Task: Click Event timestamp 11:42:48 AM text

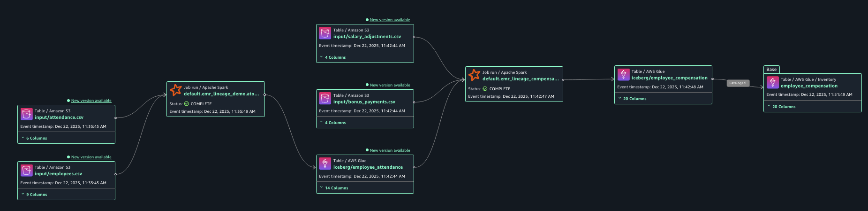Action: (x=660, y=87)
